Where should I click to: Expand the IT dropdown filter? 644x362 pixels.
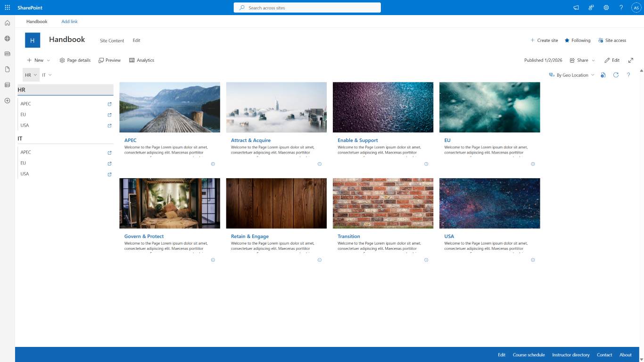pyautogui.click(x=47, y=75)
